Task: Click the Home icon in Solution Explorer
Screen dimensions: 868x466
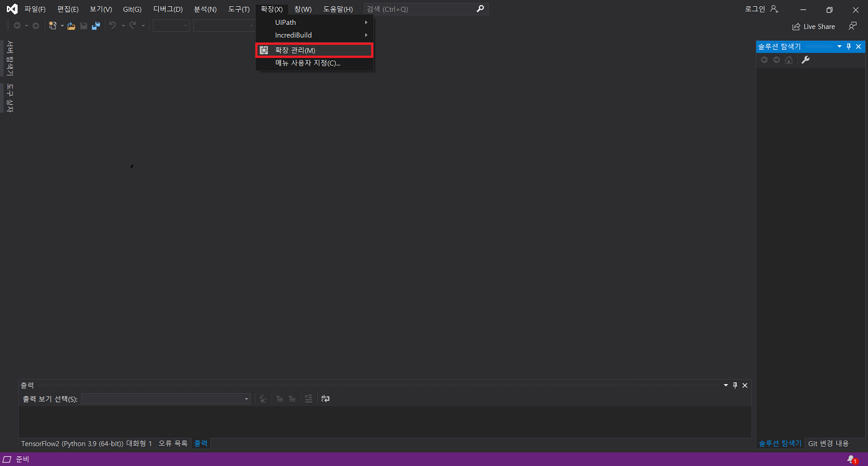Action: click(x=789, y=60)
